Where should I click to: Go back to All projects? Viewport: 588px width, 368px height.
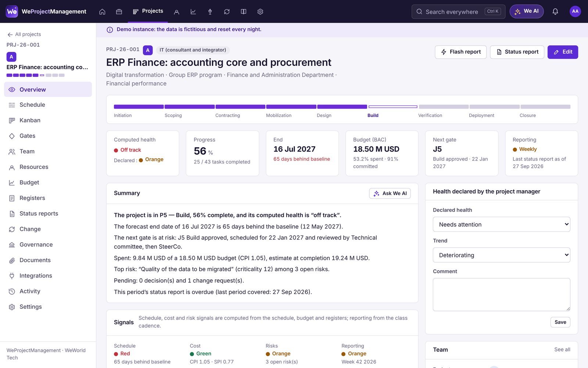click(24, 34)
